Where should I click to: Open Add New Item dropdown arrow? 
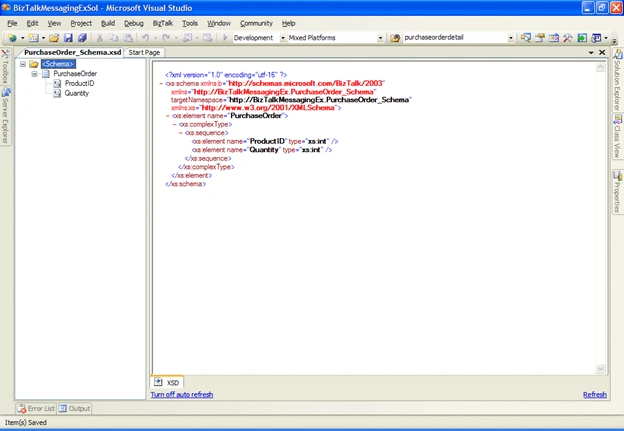(43, 38)
